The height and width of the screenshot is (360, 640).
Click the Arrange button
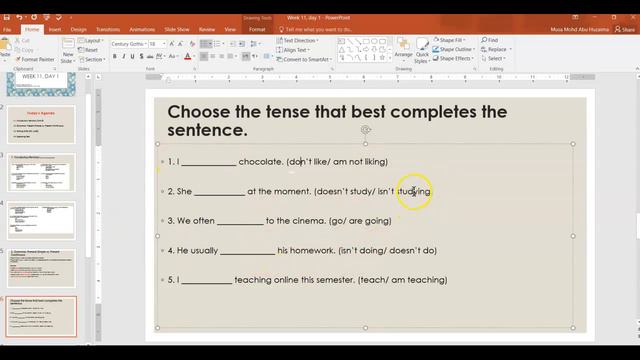(403, 48)
